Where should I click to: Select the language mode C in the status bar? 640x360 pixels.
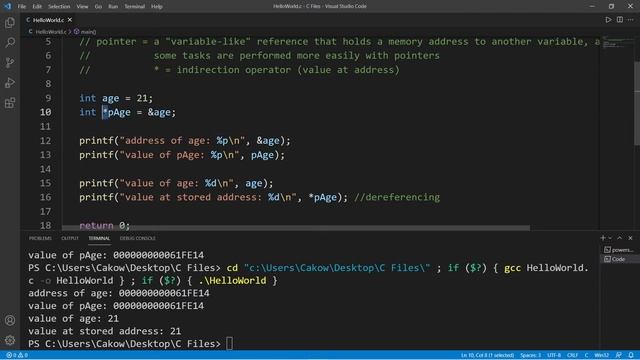tap(586, 355)
